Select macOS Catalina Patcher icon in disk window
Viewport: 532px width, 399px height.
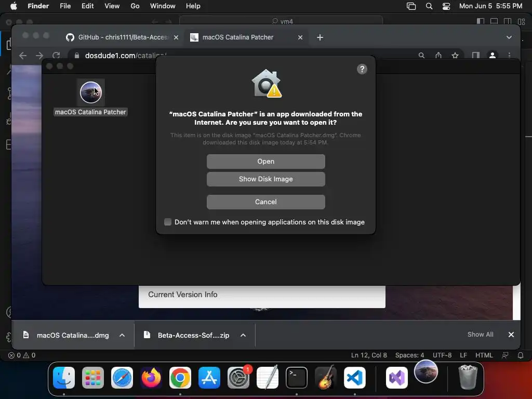90,92
